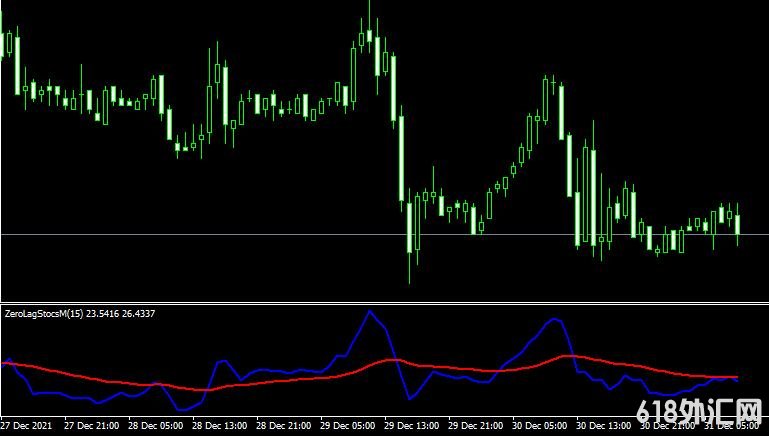
Task: Click the '29 Dec 21:00' time axis label
Action: [476, 426]
